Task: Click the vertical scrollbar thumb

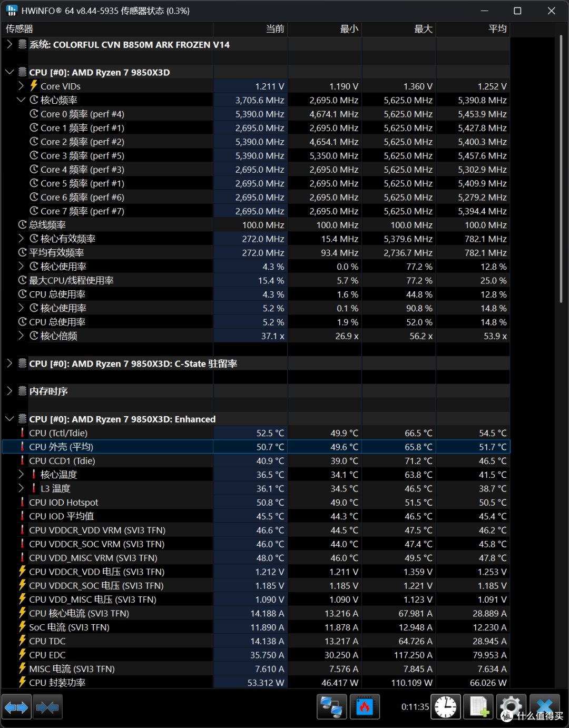Action: click(x=561, y=169)
